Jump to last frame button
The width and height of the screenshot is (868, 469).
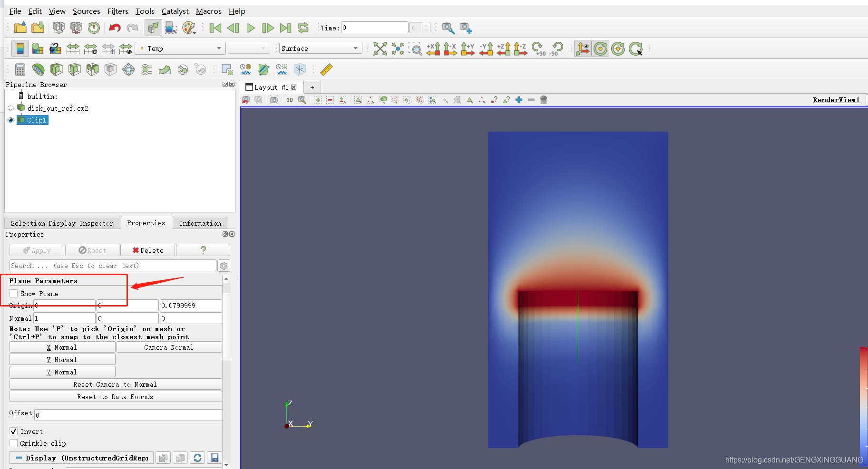coord(285,28)
